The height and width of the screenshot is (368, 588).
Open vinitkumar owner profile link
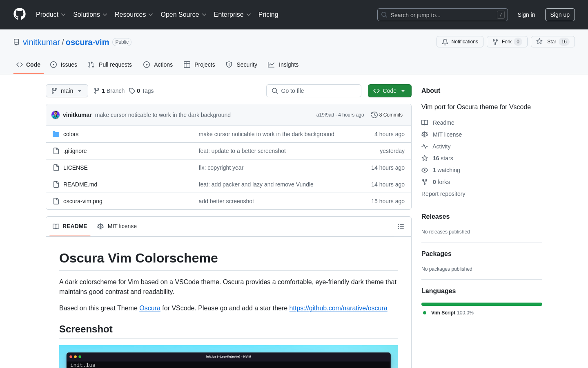(41, 42)
